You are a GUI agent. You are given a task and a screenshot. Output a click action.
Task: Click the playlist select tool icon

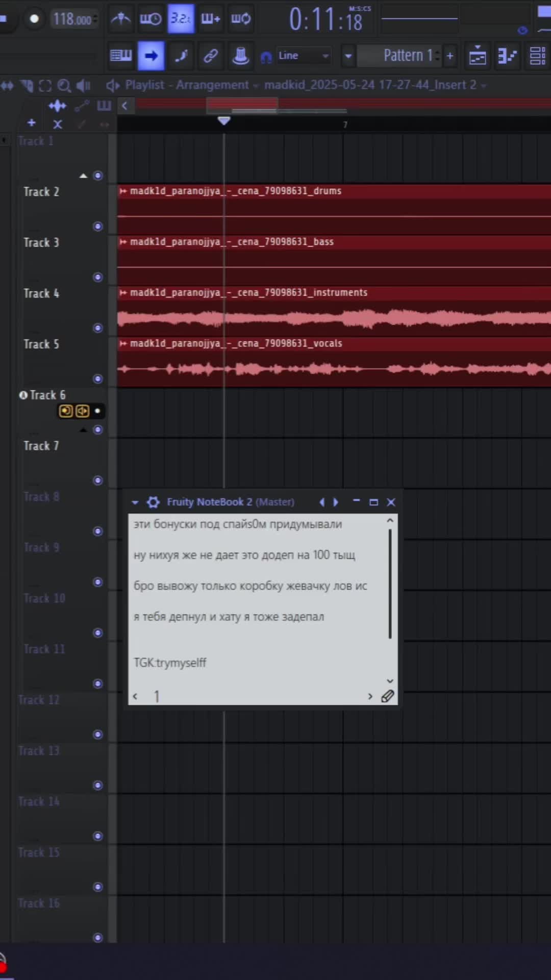pos(45,85)
